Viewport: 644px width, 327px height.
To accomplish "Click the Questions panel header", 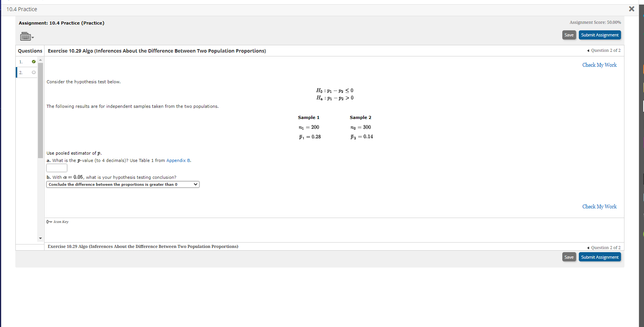I will 30,51.
